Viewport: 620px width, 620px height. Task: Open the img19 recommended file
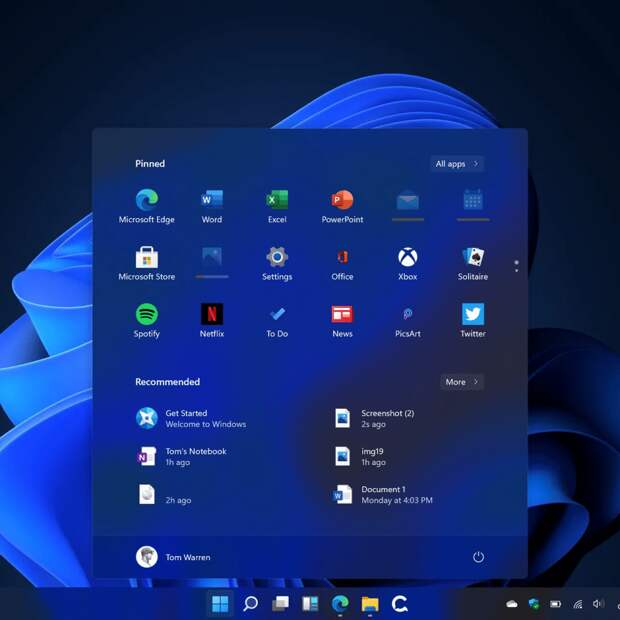(360, 457)
